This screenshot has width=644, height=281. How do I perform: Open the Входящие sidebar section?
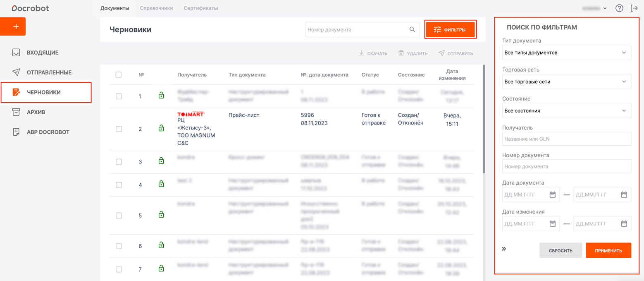tap(43, 53)
